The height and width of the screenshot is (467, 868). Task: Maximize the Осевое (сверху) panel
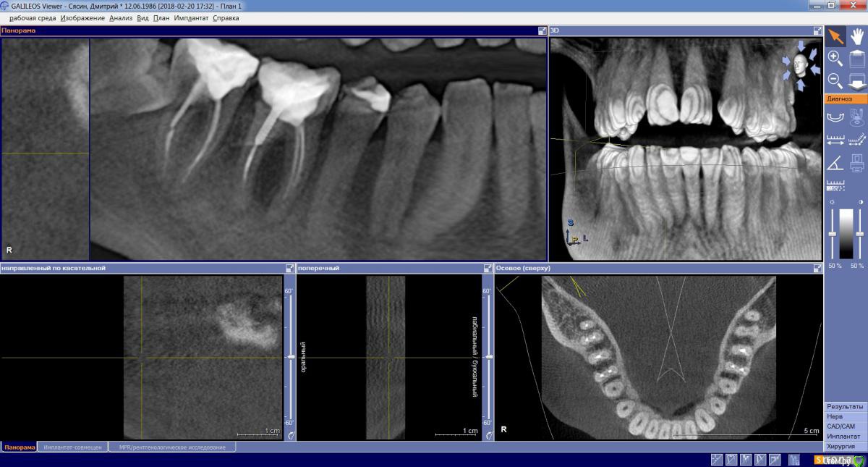click(818, 268)
